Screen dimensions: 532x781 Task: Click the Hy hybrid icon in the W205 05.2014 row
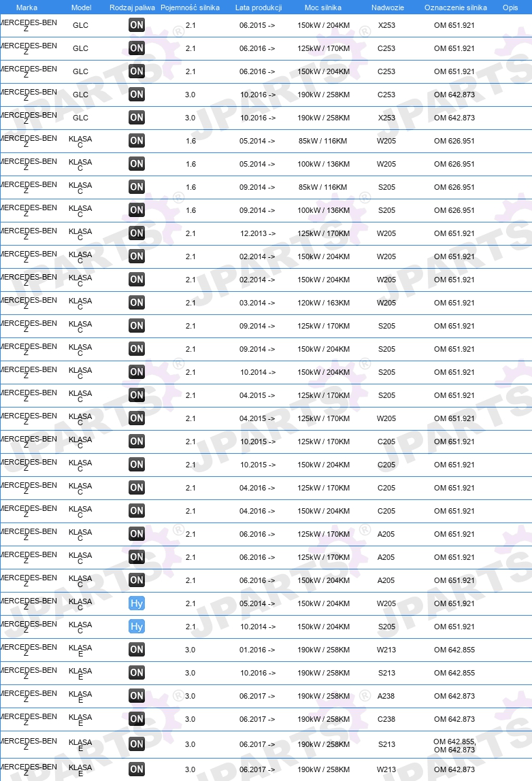point(137,603)
